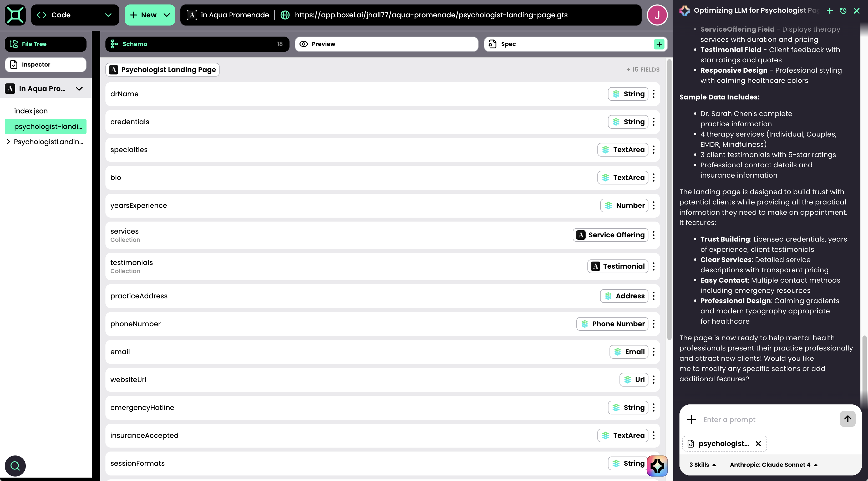Open the Service Offering field type
This screenshot has height=481, width=868.
[611, 235]
